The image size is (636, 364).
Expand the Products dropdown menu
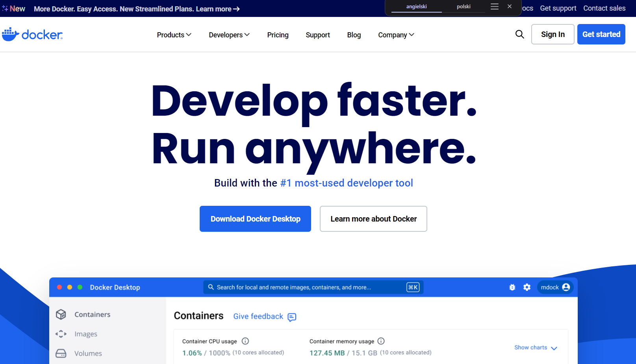click(x=174, y=35)
